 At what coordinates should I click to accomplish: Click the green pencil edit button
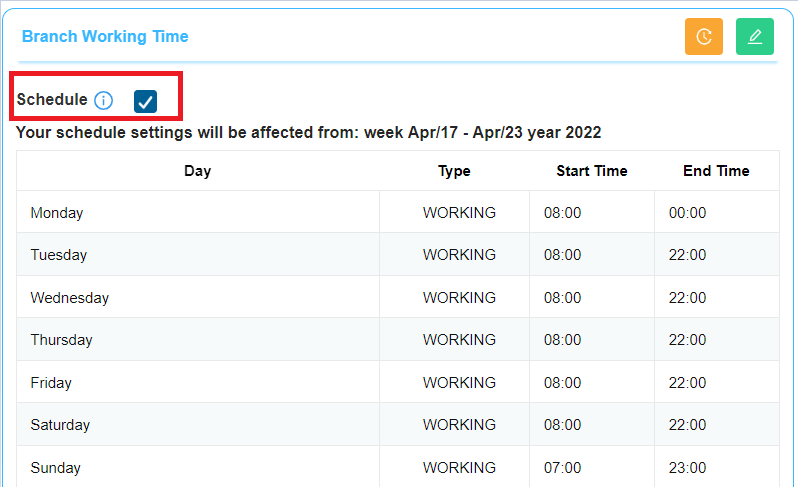[x=755, y=37]
